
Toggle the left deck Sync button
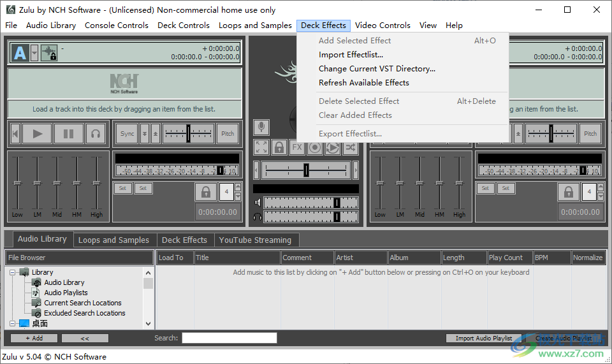pyautogui.click(x=127, y=134)
